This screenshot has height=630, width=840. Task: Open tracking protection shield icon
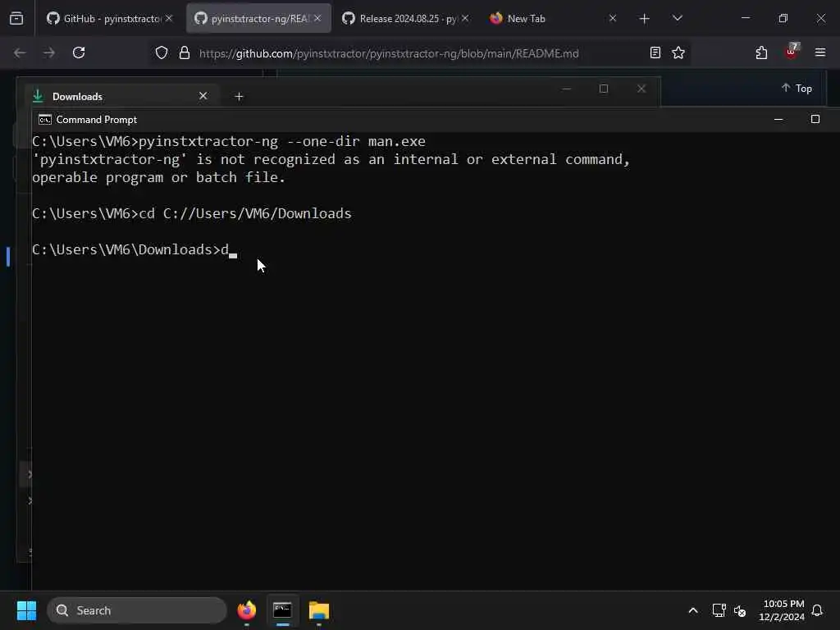pos(162,53)
